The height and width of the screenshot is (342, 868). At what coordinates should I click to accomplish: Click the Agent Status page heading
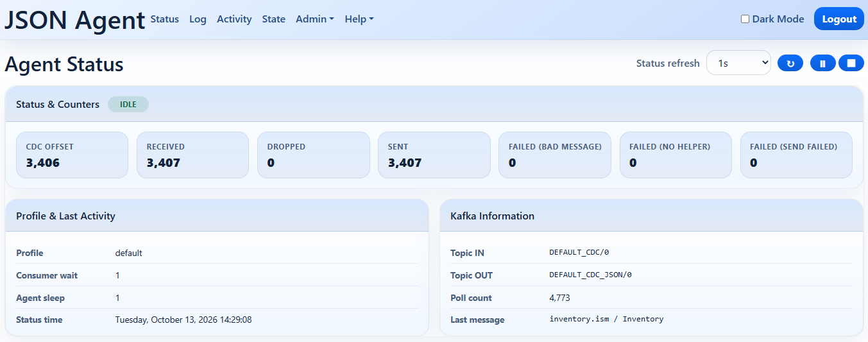point(64,64)
